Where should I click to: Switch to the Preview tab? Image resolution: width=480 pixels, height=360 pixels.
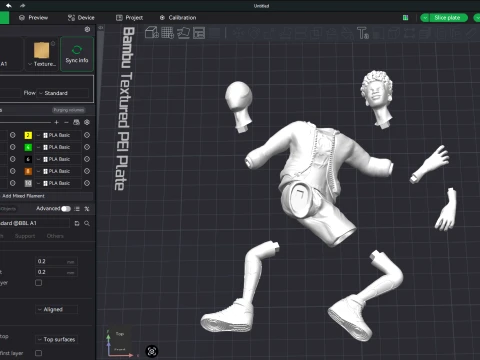(33, 18)
